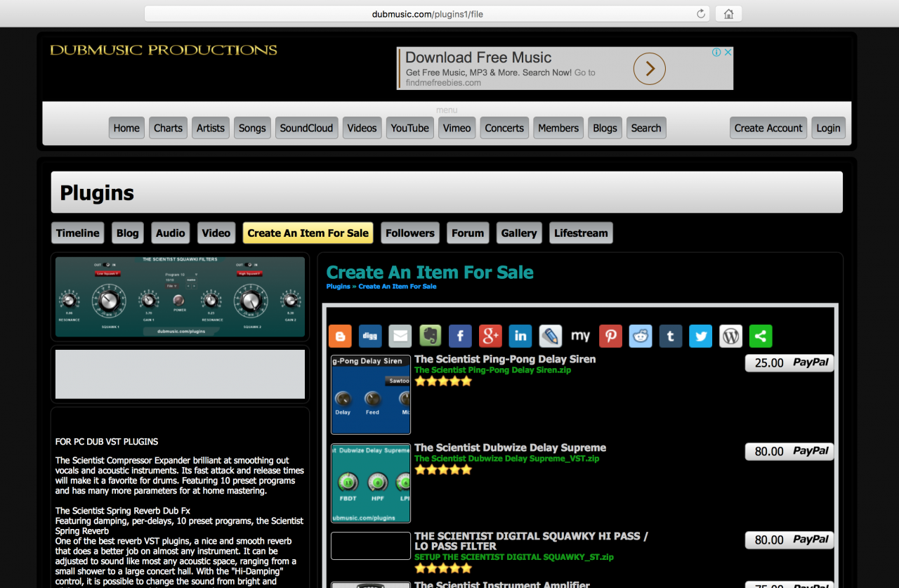Viewport: 899px width, 588px height.
Task: Click the round arrow in the ad
Action: [x=650, y=68]
